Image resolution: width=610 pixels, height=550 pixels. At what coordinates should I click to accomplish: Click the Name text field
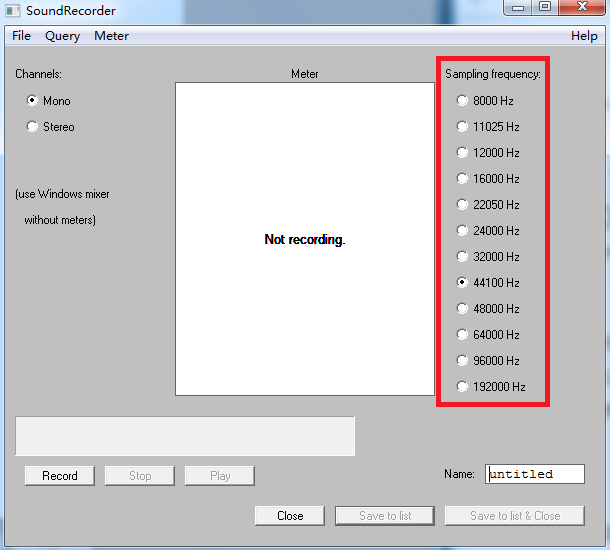click(534, 474)
